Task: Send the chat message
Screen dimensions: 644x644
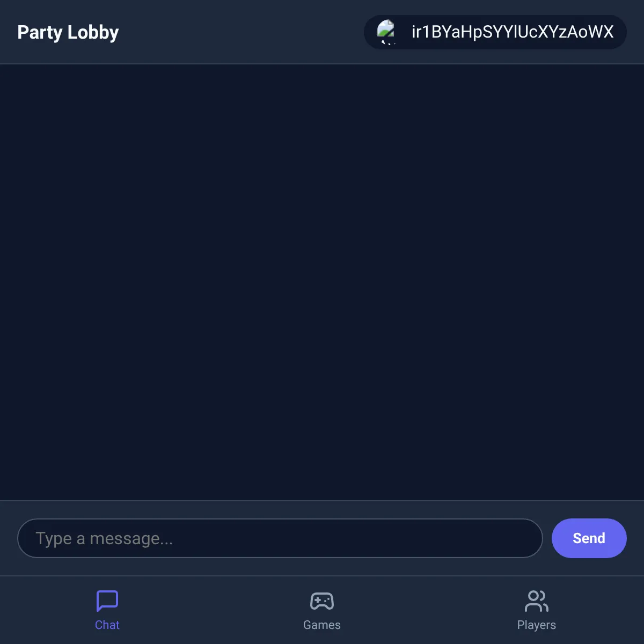Action: 589,538
